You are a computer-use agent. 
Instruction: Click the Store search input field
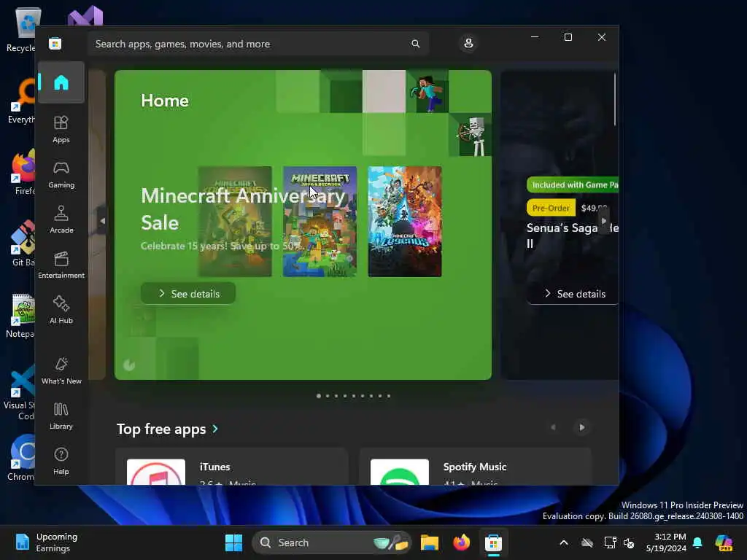pyautogui.click(x=258, y=44)
